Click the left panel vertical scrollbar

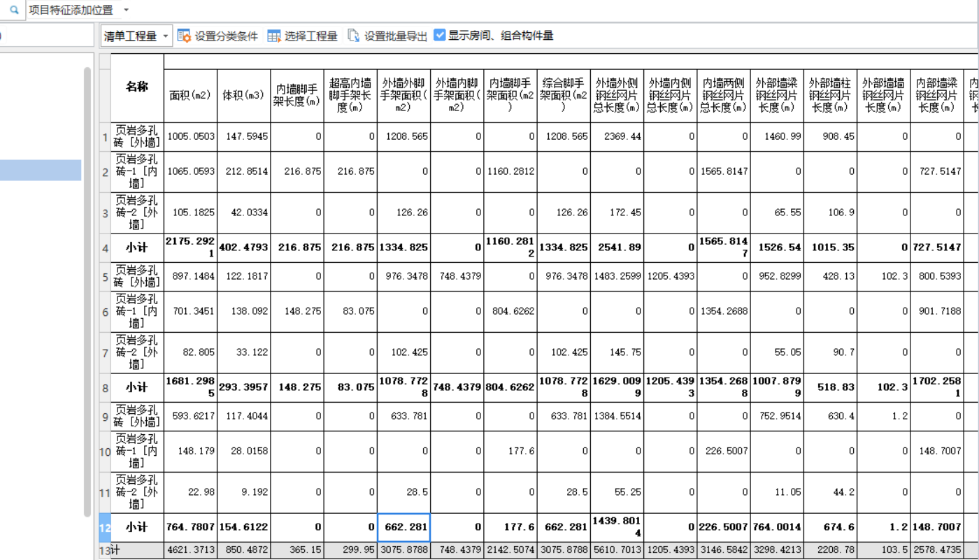(87, 292)
